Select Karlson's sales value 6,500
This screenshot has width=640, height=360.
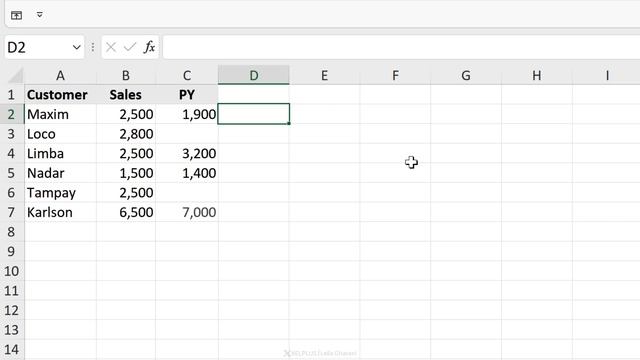coord(126,212)
